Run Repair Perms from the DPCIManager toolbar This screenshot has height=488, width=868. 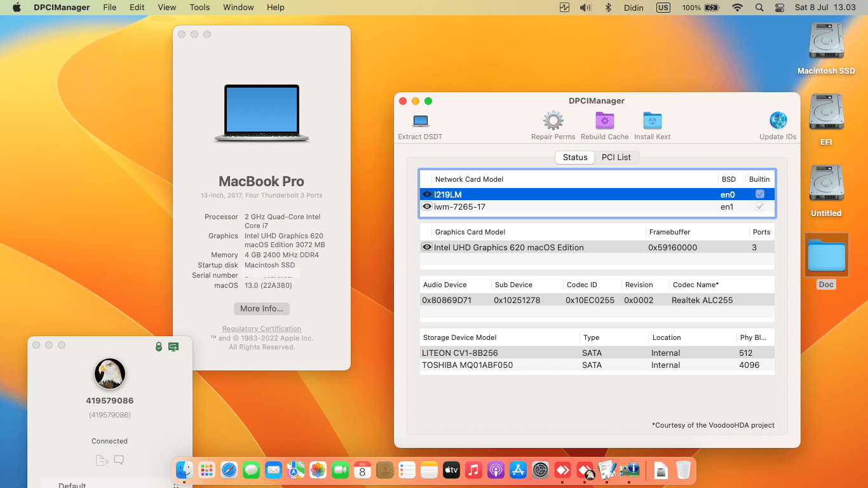tap(553, 121)
